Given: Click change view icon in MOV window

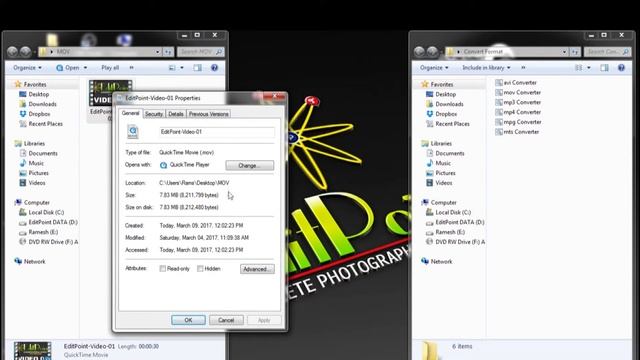Looking at the screenshot, I should 172,68.
